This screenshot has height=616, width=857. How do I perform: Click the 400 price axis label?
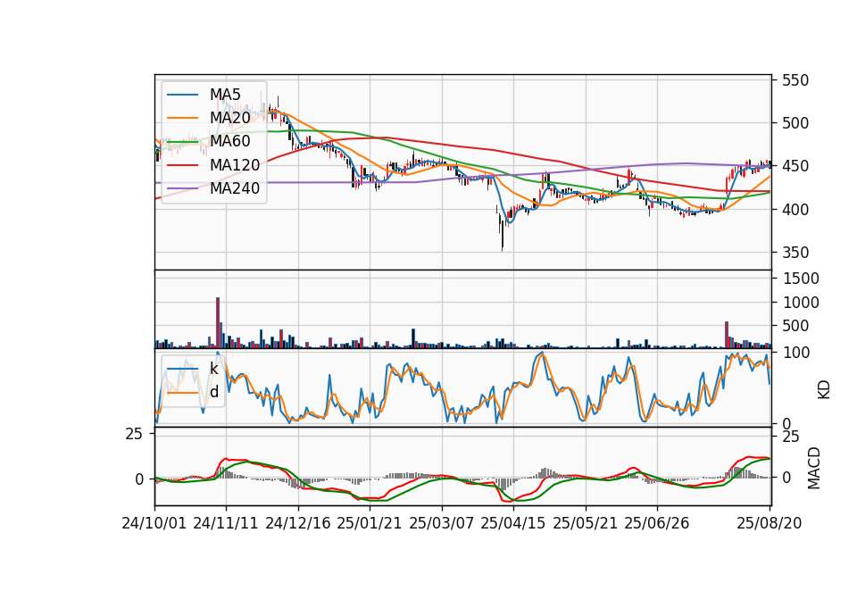[x=795, y=209]
